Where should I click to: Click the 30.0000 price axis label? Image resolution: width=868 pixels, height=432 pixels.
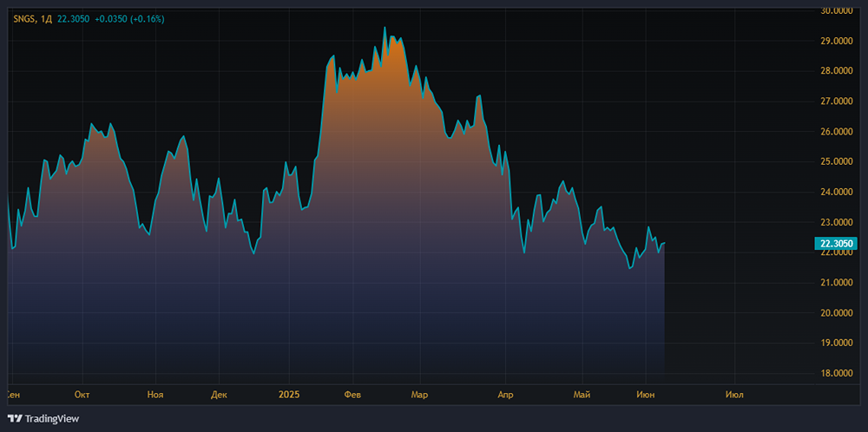click(x=837, y=10)
